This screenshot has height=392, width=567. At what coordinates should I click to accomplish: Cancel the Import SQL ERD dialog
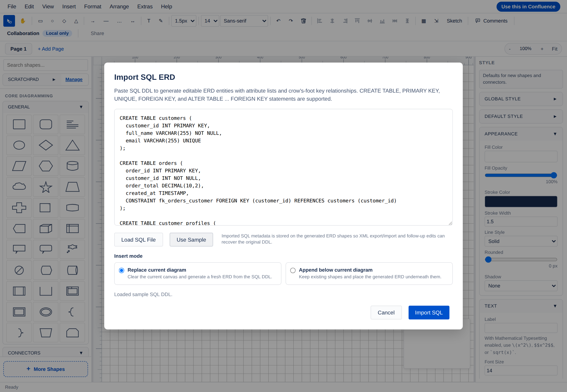point(386,312)
